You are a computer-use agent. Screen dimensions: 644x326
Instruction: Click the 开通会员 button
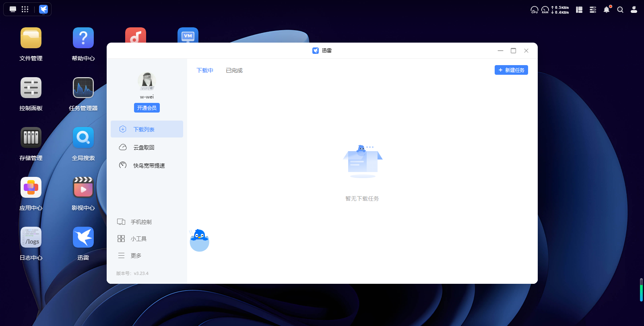point(147,108)
